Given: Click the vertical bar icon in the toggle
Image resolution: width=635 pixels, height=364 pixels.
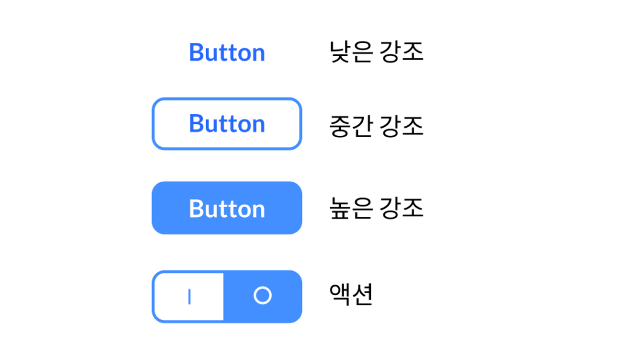Looking at the screenshot, I should (189, 297).
